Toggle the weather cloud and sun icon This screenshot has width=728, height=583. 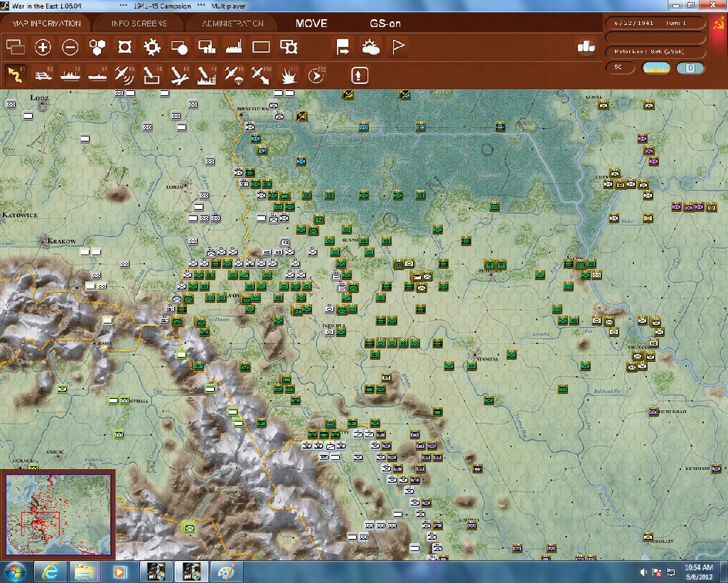tap(370, 47)
